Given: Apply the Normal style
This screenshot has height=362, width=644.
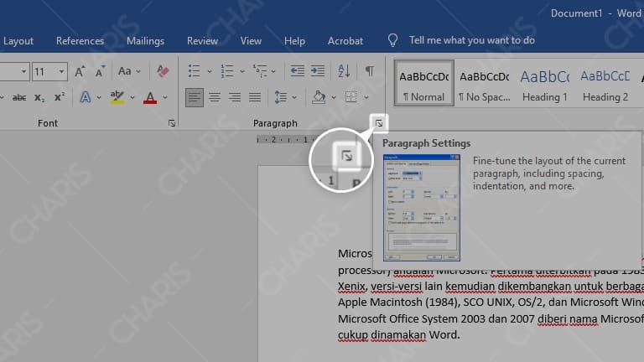Looking at the screenshot, I should (x=423, y=83).
